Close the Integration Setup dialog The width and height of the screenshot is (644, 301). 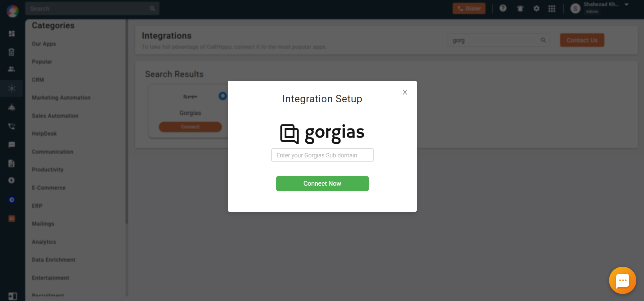click(405, 92)
